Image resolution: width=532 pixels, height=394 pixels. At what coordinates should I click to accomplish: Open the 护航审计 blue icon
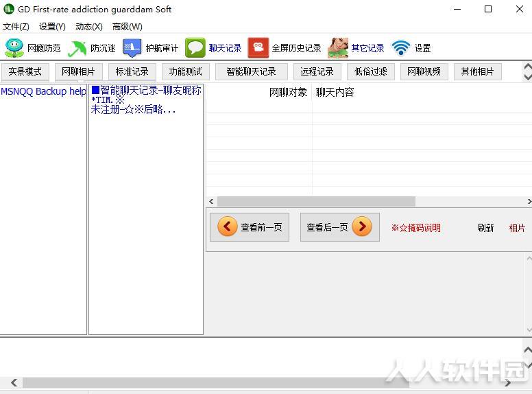(x=132, y=48)
